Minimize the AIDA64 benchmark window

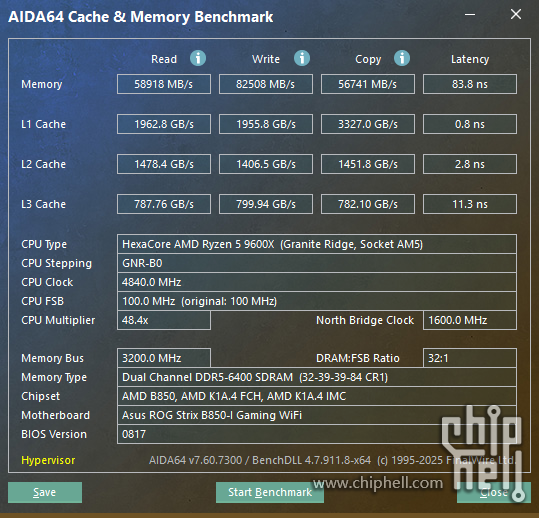tap(470, 14)
